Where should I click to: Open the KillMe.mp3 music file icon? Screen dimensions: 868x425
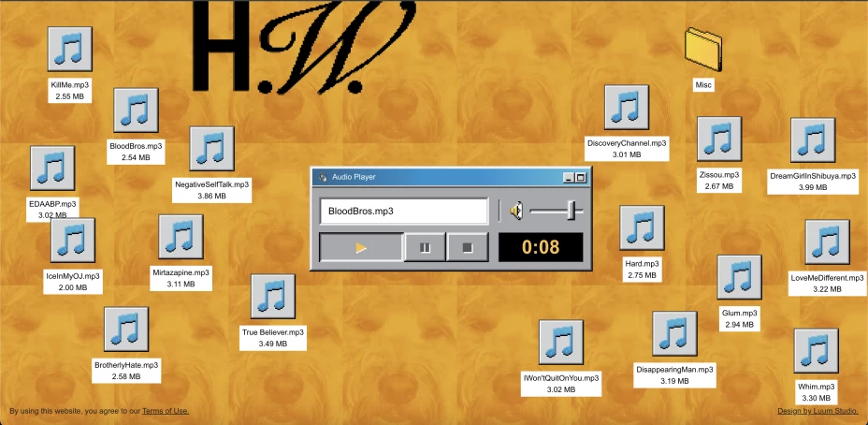[x=70, y=49]
